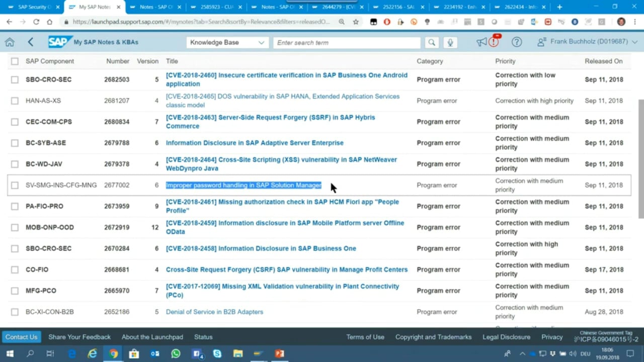This screenshot has width=644, height=362.
Task: Open announcements megaphone icon
Action: tap(481, 42)
